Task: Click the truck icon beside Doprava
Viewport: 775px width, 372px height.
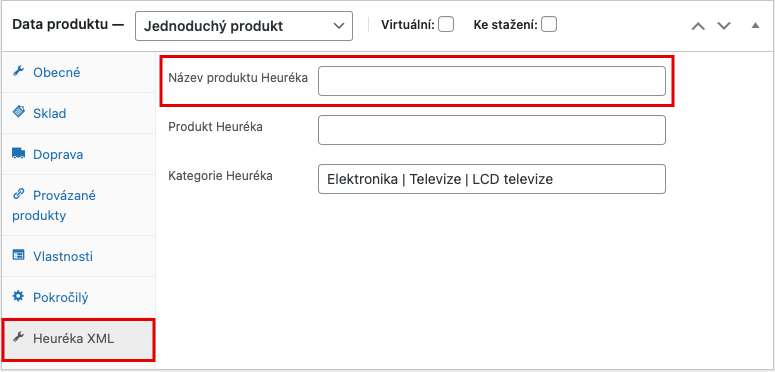Action: tap(18, 154)
